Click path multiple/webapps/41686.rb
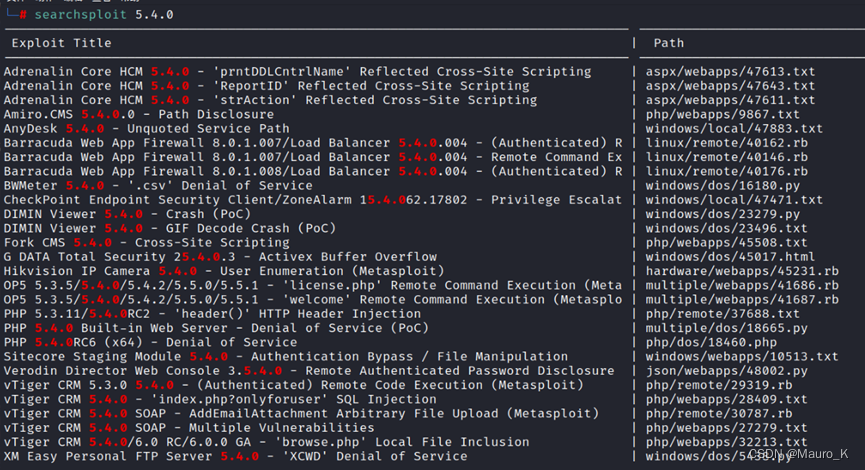This screenshot has width=865, height=470. click(742, 286)
